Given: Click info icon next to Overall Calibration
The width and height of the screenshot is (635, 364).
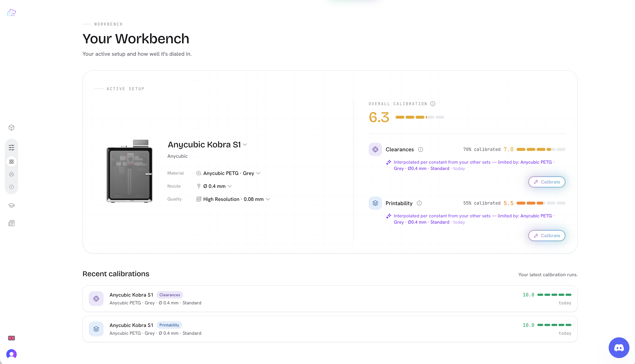Looking at the screenshot, I should coord(433,104).
